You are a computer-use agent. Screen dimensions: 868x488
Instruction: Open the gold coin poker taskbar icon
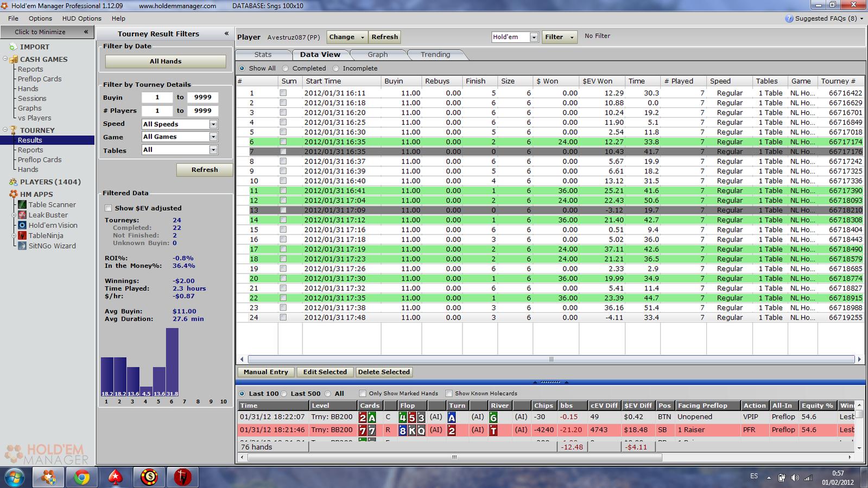(x=149, y=477)
